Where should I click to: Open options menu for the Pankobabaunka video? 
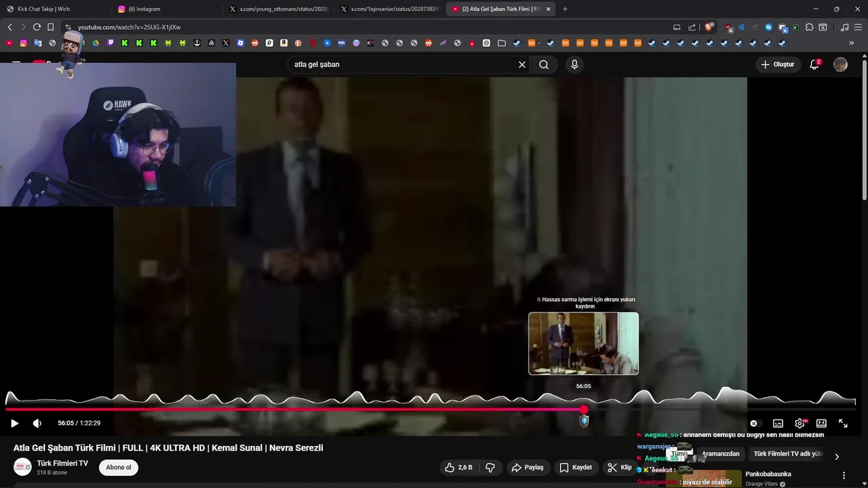coord(844,476)
